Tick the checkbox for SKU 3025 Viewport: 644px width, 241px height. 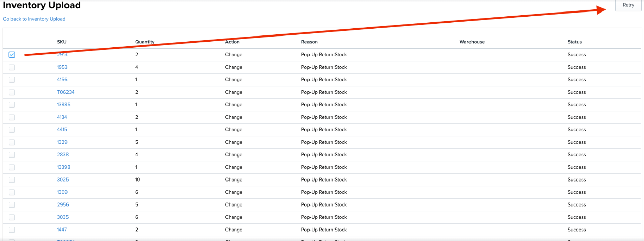tap(12, 180)
